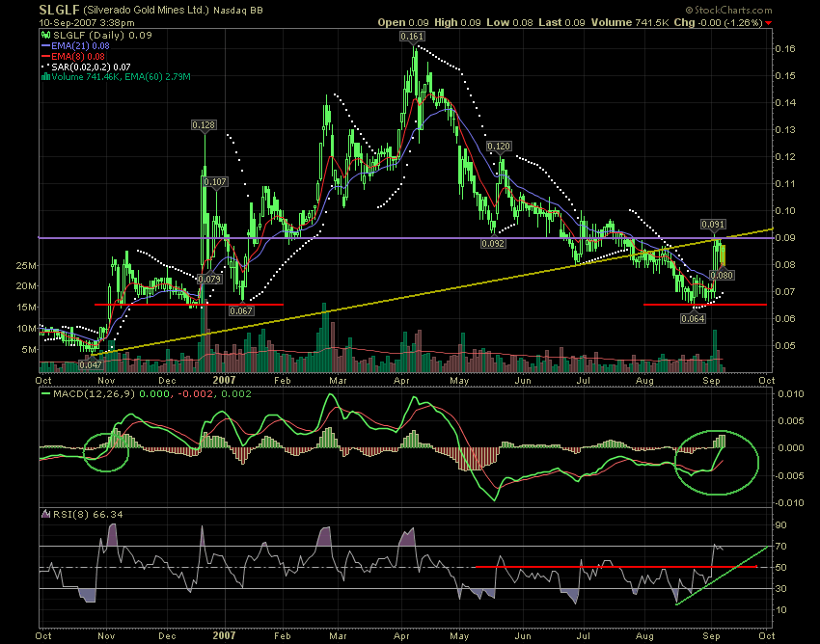The image size is (820, 644).
Task: Click the MACD(12,26,9) indicator label
Action: click(95, 393)
